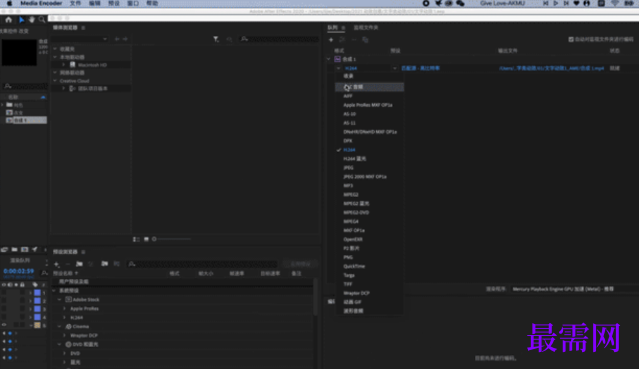The height and width of the screenshot is (369, 639).
Task: Expand H.264 preset group under Adobe Stock
Action: tap(64, 318)
